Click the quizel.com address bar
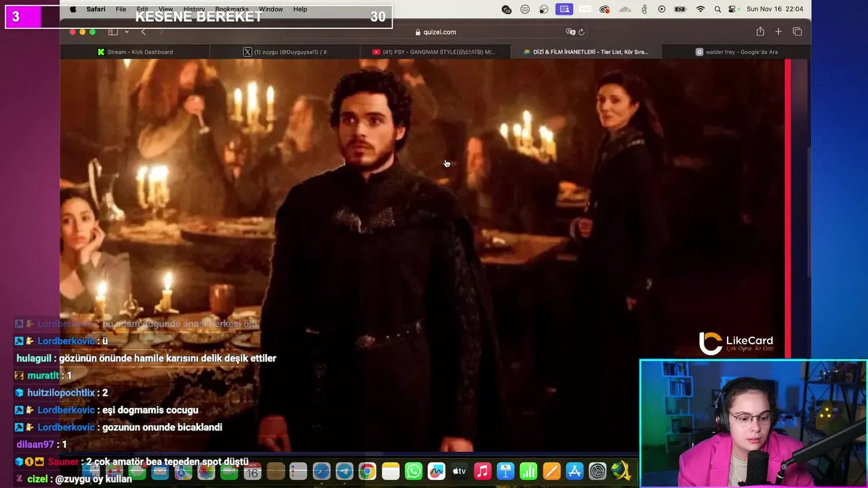868x488 pixels. tap(435, 32)
